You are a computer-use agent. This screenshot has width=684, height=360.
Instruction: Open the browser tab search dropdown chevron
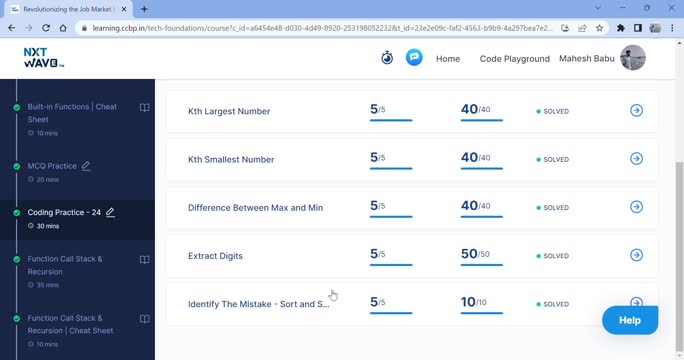(x=598, y=8)
